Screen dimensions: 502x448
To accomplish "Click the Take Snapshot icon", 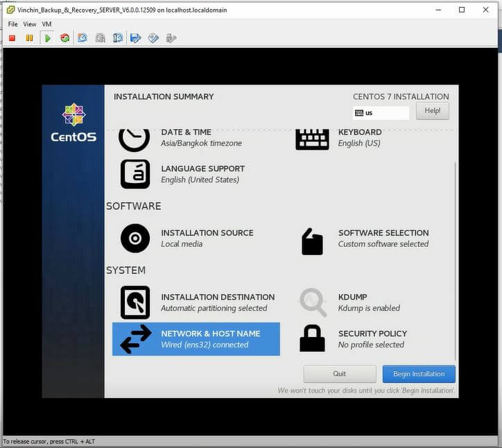I will click(83, 38).
